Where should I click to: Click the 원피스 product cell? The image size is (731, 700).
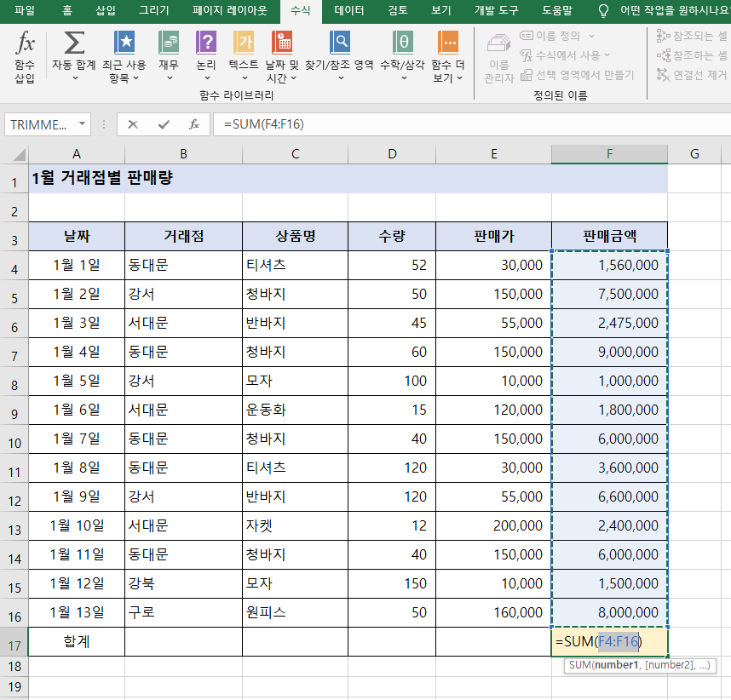(x=295, y=612)
